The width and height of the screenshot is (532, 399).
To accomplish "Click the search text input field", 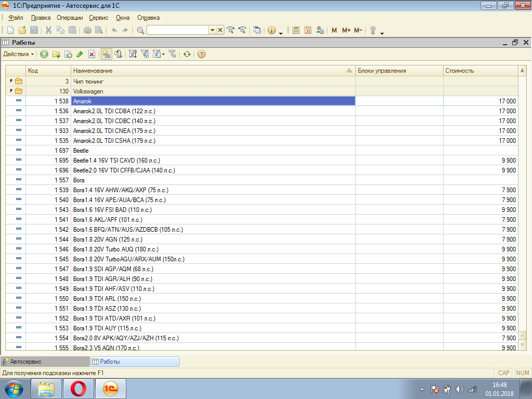I will click(178, 30).
